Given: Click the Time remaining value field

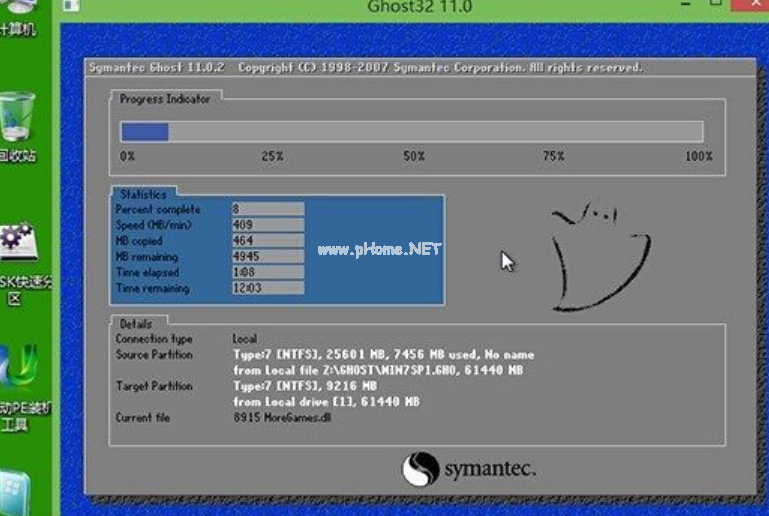Looking at the screenshot, I should [x=266, y=289].
